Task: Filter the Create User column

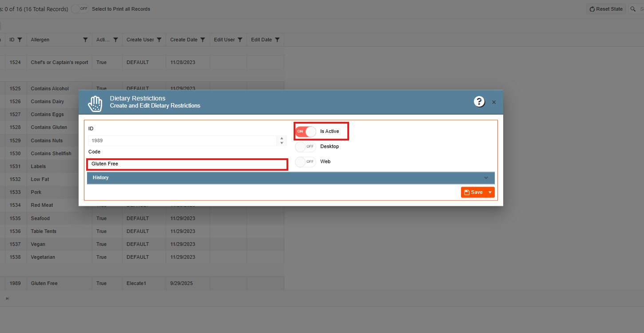Action: (x=159, y=40)
